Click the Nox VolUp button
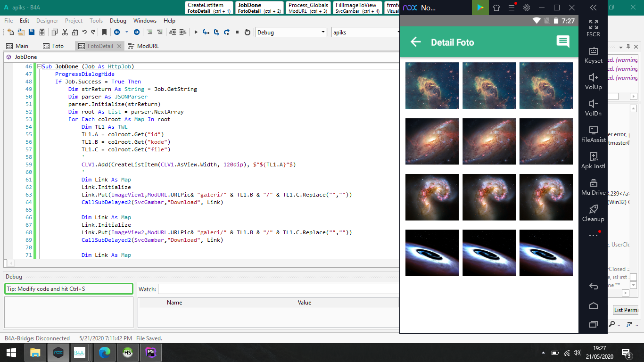This screenshot has height=362, width=644. pyautogui.click(x=593, y=81)
